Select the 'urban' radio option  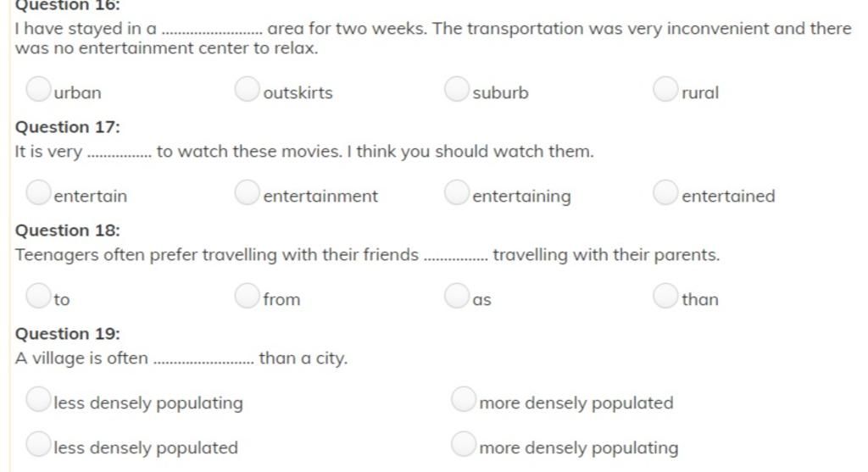point(38,88)
